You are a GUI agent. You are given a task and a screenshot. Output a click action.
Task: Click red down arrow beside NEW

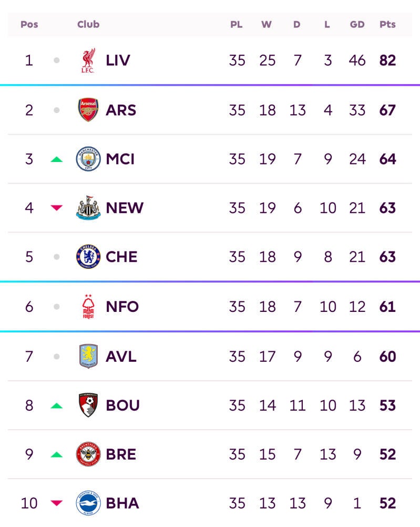(x=57, y=208)
